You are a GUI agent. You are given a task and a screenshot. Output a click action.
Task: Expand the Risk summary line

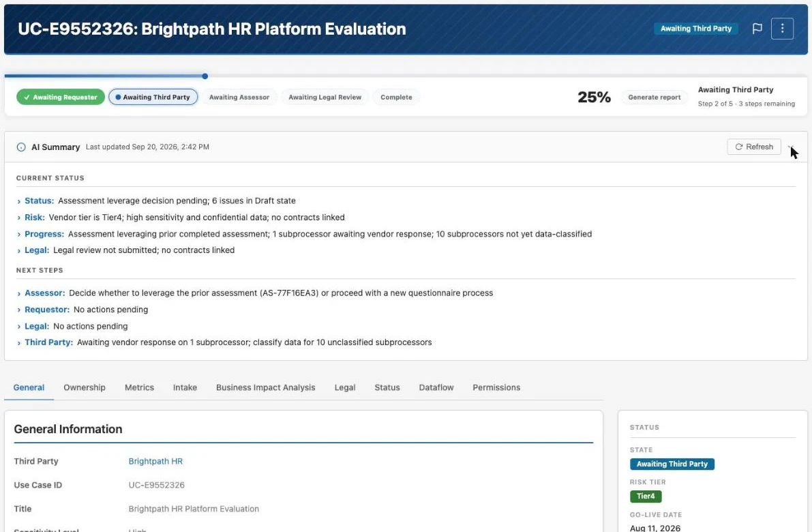click(19, 218)
